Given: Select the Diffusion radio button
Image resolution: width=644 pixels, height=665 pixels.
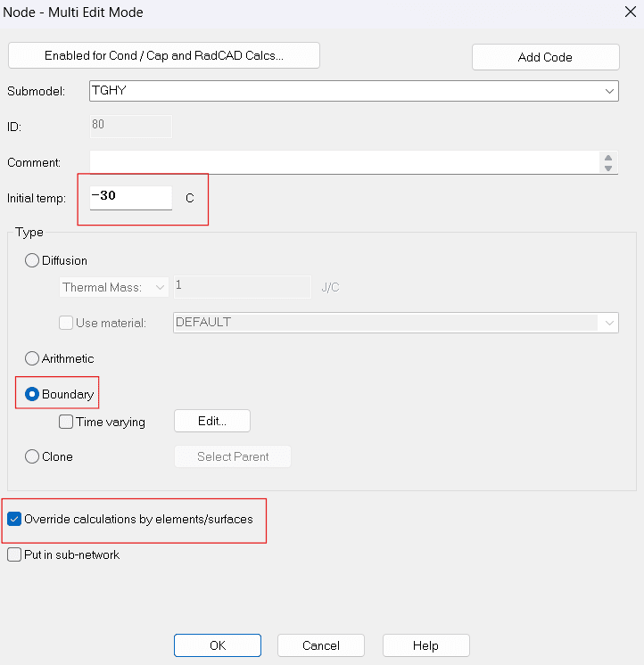Looking at the screenshot, I should (33, 260).
